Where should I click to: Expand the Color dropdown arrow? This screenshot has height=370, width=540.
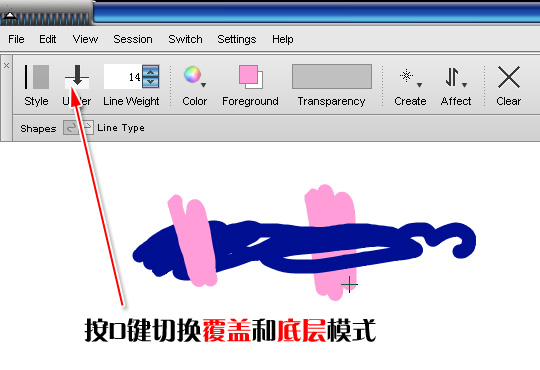204,85
